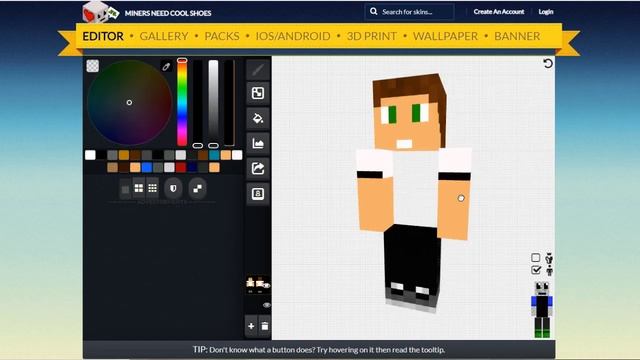Click the rainbow hue slider
Viewport: 640px width, 360px height.
coord(182,102)
